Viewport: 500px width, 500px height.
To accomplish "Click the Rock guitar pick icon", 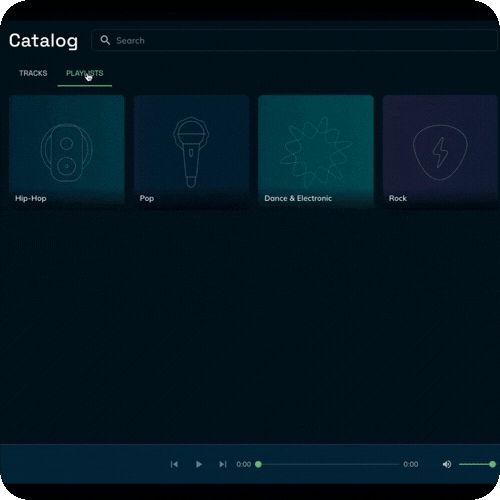I will [440, 152].
